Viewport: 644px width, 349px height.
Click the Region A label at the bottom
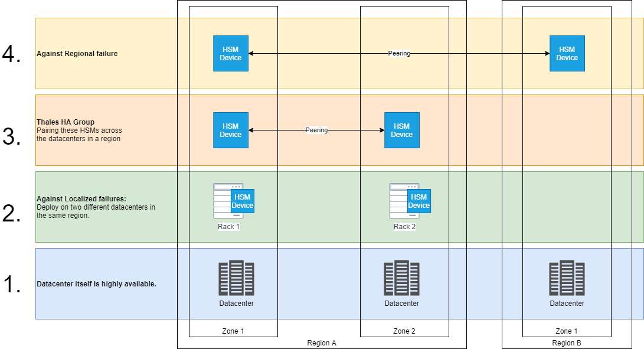322,343
